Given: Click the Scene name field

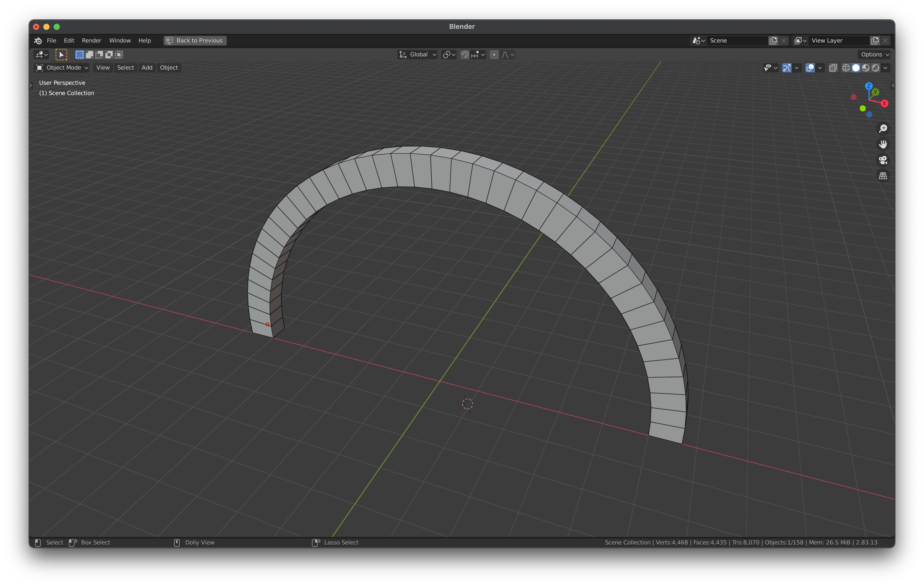Looking at the screenshot, I should click(738, 41).
